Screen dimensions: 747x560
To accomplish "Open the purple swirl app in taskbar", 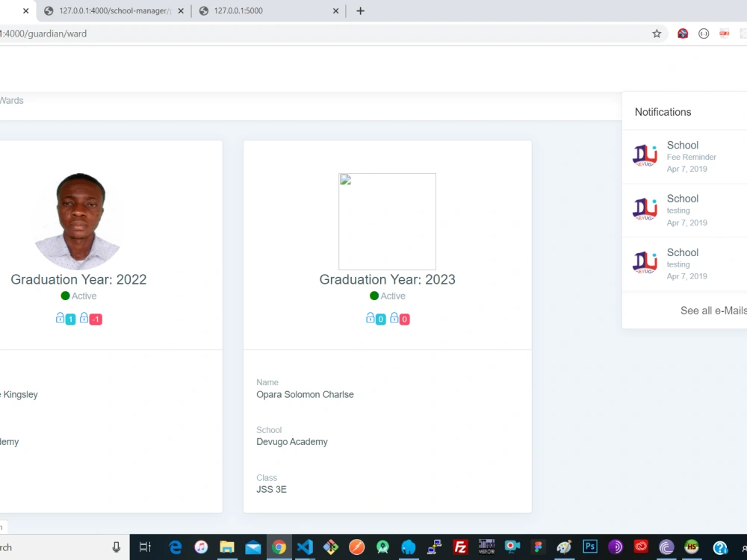I will pyautogui.click(x=666, y=547).
